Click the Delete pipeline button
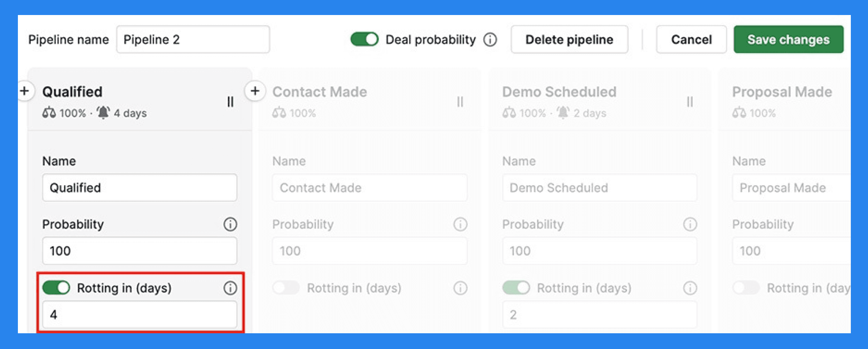The width and height of the screenshot is (868, 349). [x=569, y=39]
